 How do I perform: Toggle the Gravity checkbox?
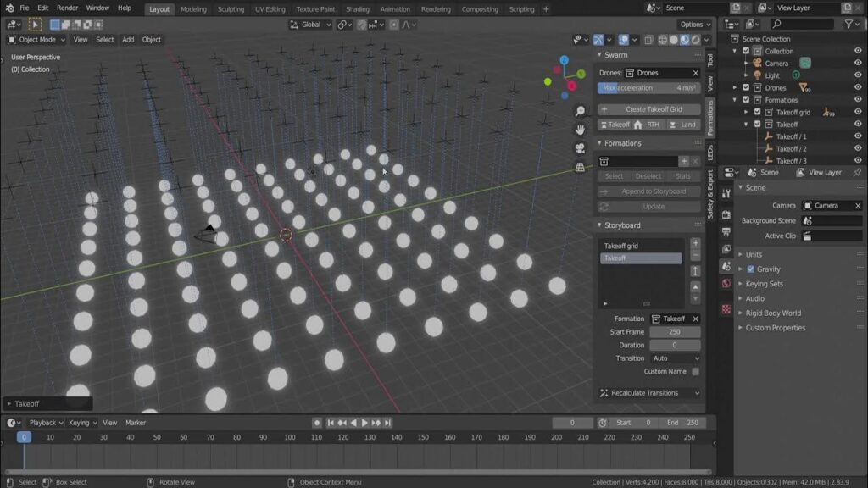(751, 269)
